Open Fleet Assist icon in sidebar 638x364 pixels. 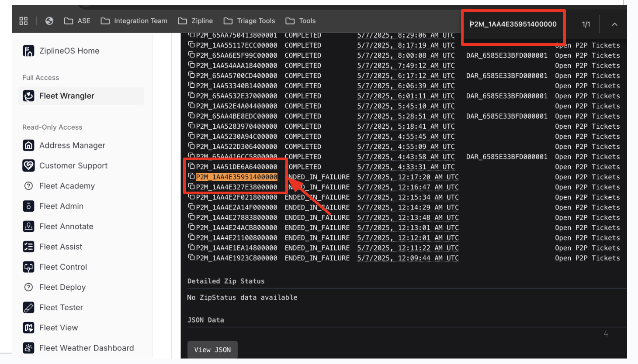coord(28,247)
